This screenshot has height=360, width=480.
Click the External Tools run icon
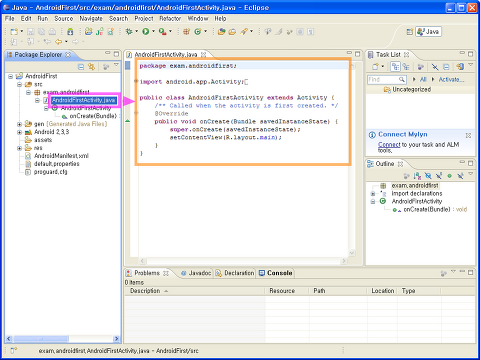(x=162, y=32)
